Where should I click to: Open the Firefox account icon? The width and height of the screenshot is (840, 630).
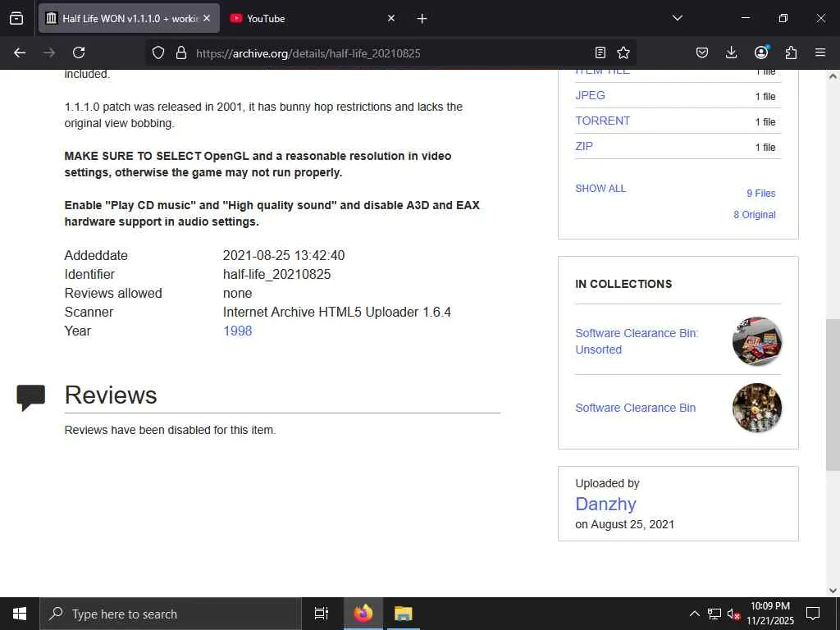(761, 52)
